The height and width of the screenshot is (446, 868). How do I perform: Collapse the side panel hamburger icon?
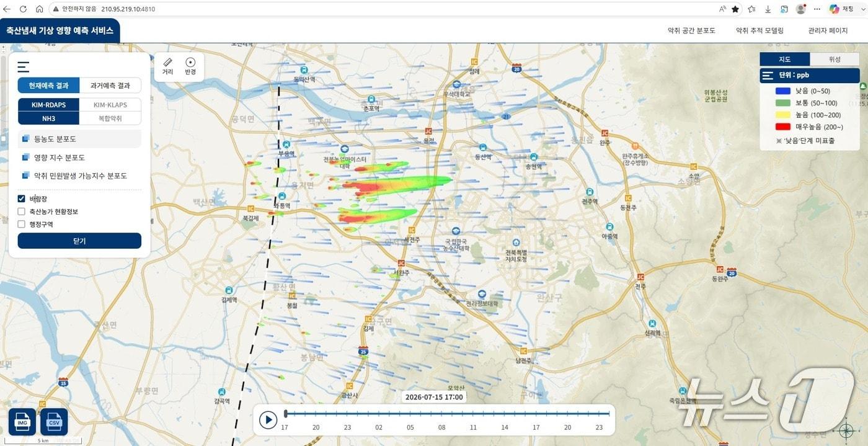[24, 67]
